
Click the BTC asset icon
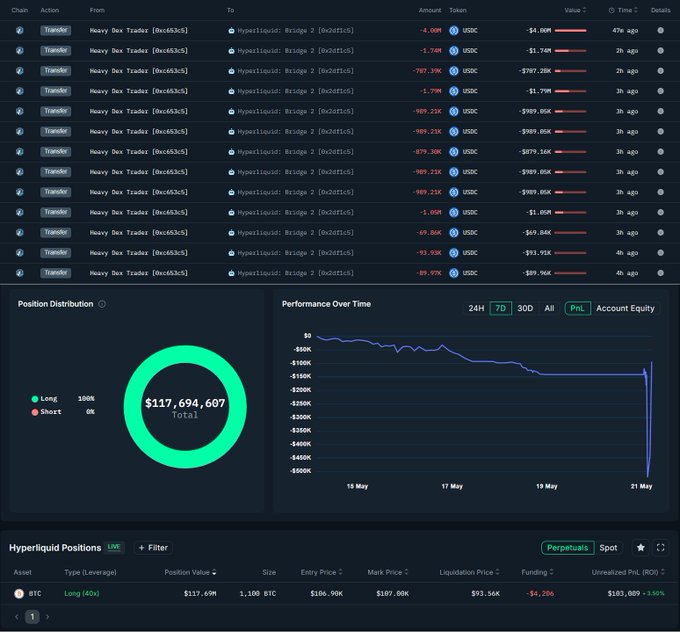[18, 593]
